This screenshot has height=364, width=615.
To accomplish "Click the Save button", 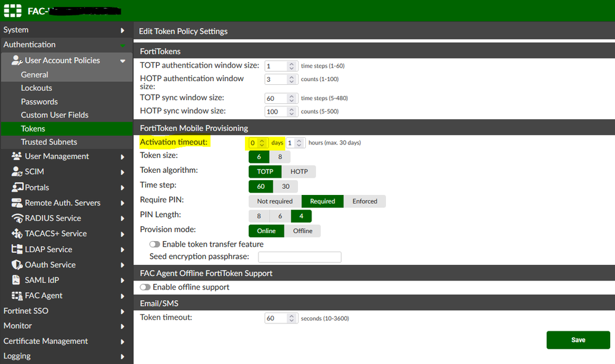I will tap(577, 339).
